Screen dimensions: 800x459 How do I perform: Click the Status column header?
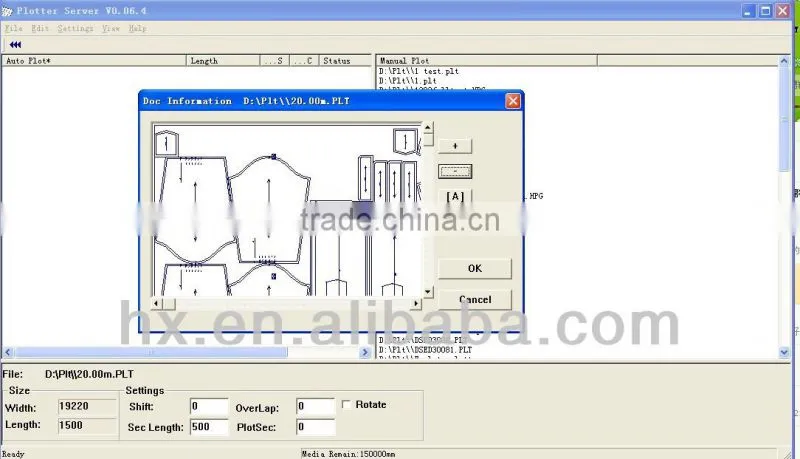[345, 61]
